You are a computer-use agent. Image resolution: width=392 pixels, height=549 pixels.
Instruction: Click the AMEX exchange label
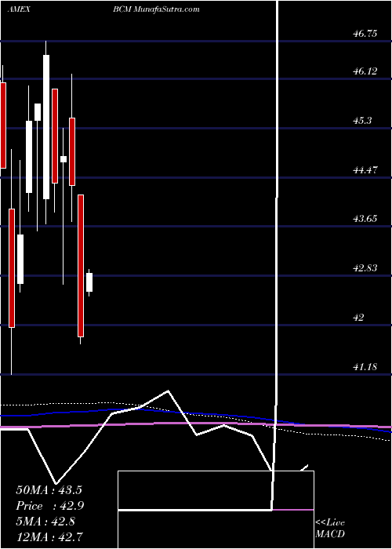19,9
